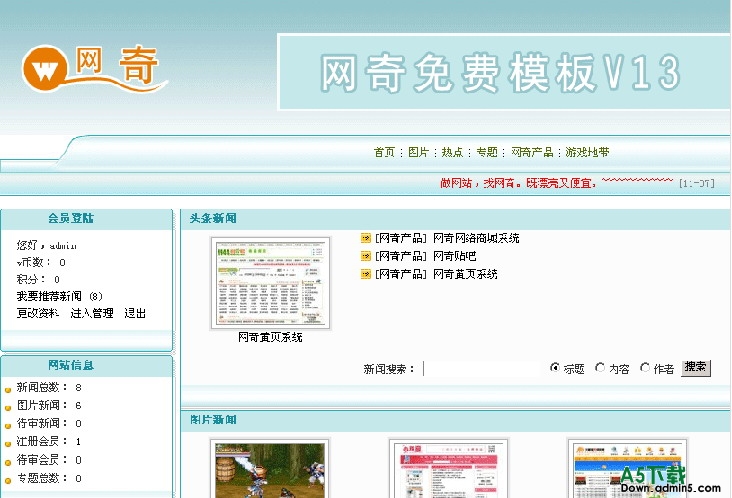This screenshot has width=732, height=498.
Task: Click the 注册会员 statistic text
Action: [49, 441]
